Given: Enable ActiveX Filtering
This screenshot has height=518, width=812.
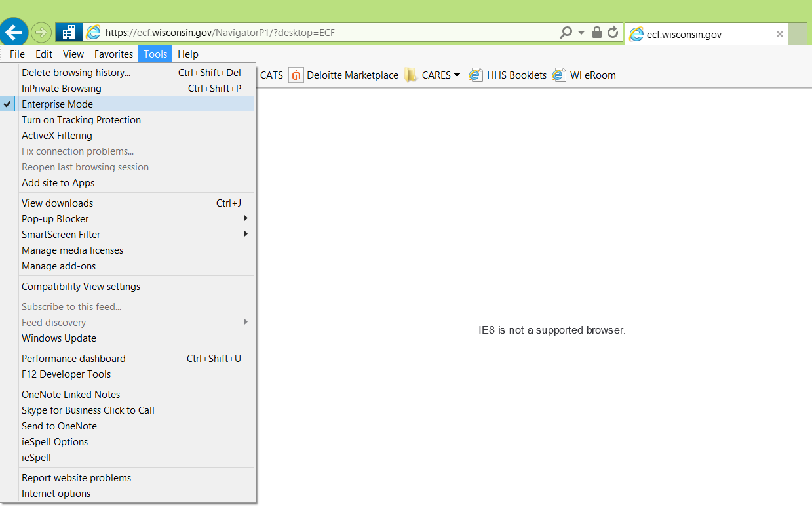Looking at the screenshot, I should 56,136.
